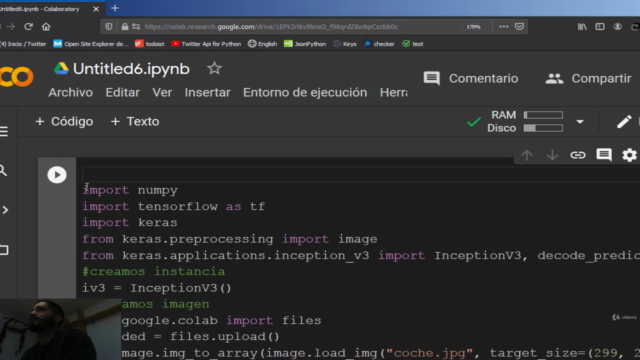Click the RAM usage bar
This screenshot has width=640, height=360.
(x=543, y=115)
